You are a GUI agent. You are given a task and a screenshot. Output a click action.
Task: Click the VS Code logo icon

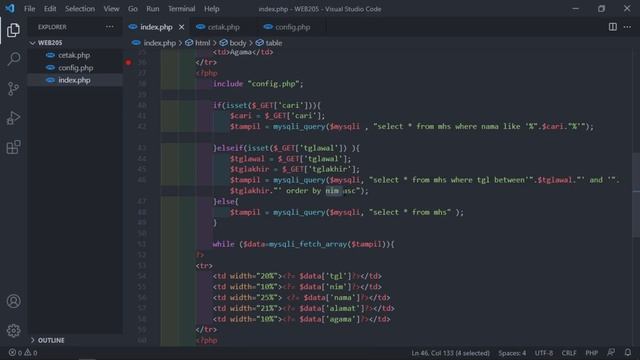10,8
